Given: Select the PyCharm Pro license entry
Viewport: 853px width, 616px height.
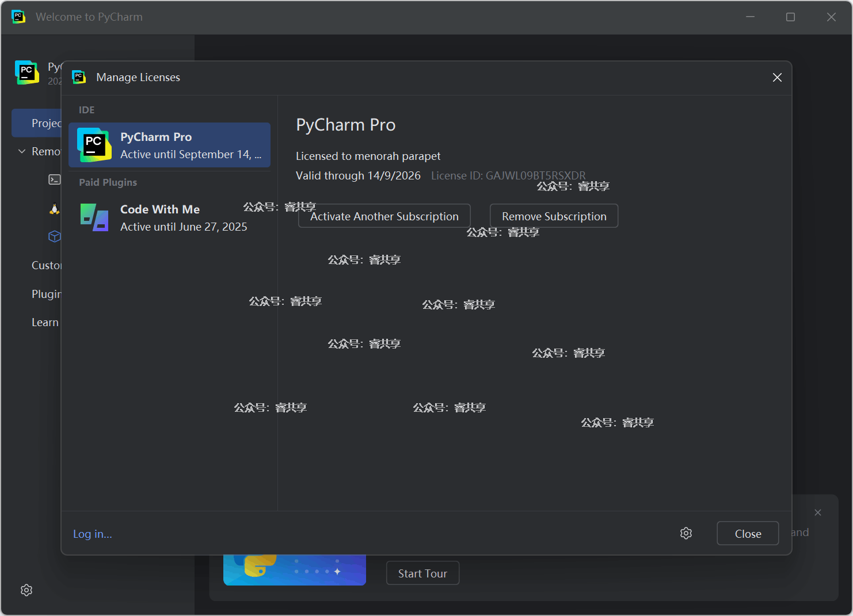Looking at the screenshot, I should pos(169,145).
